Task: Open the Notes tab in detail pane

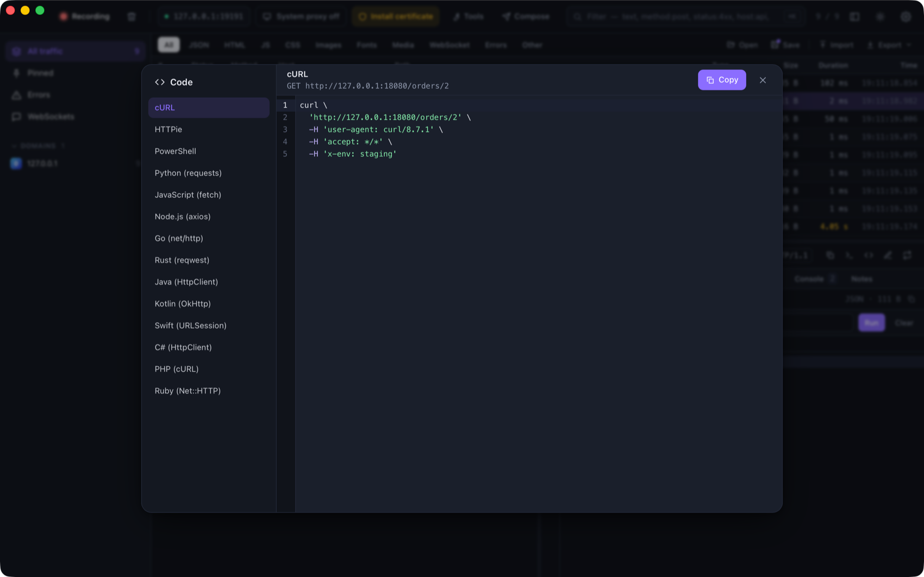Action: [x=861, y=279]
